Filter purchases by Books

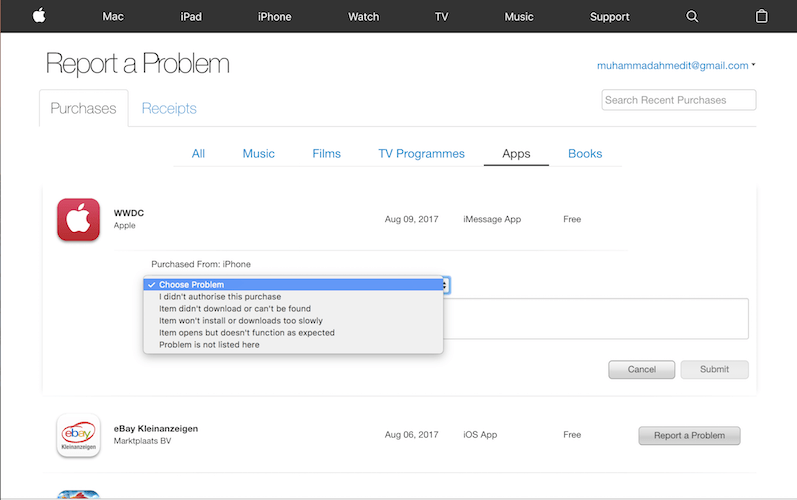click(x=585, y=153)
